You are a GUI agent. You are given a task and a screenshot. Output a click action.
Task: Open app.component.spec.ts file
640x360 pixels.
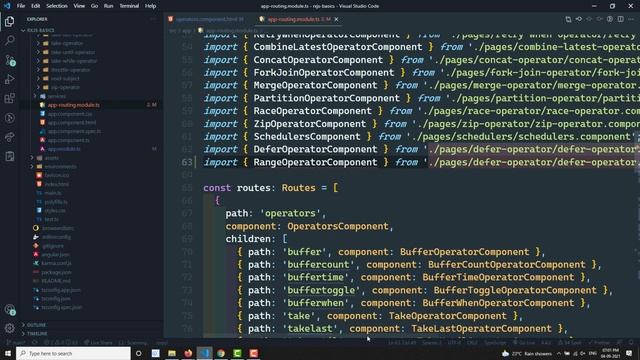74,131
